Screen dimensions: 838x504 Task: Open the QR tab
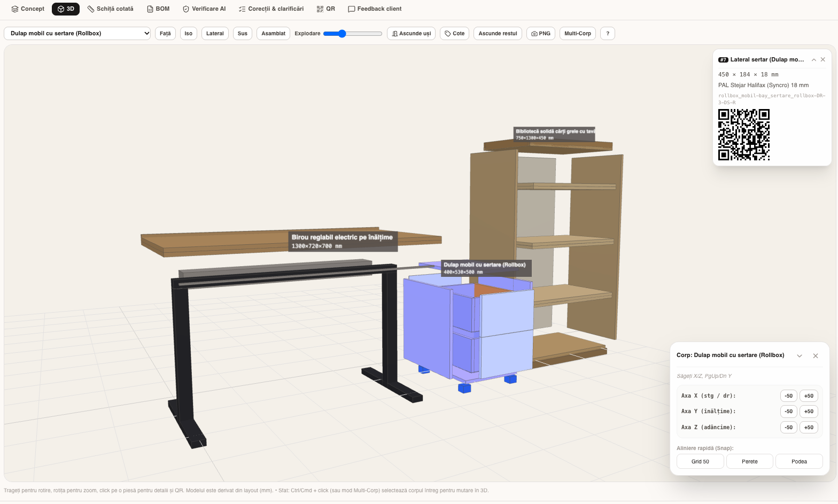[x=325, y=9]
